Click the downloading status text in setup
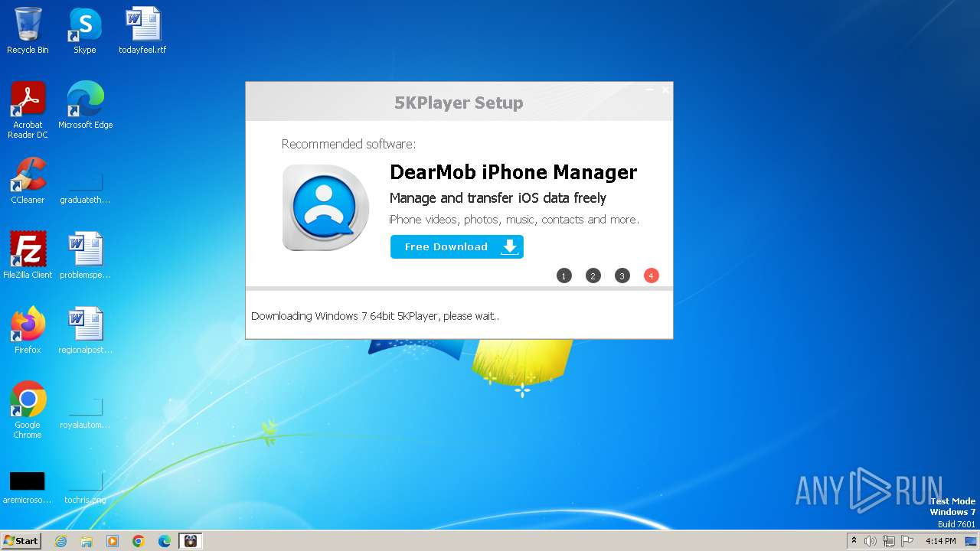Image resolution: width=980 pixels, height=551 pixels. click(375, 316)
